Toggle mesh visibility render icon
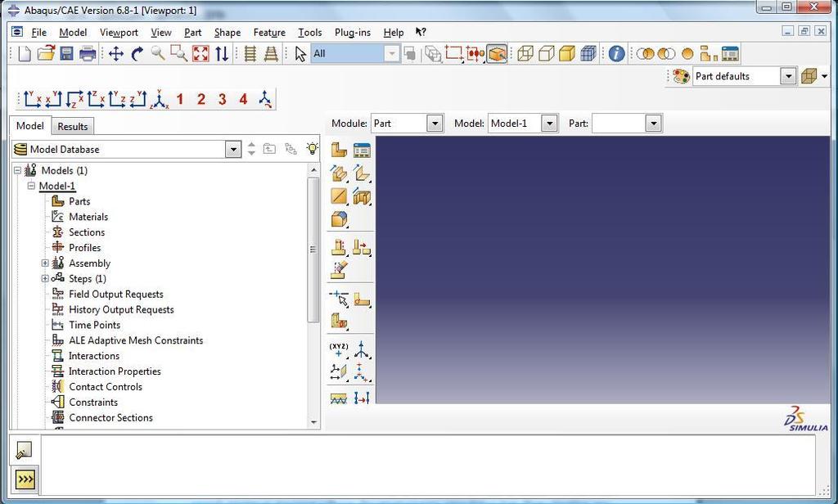The image size is (838, 504). (588, 53)
